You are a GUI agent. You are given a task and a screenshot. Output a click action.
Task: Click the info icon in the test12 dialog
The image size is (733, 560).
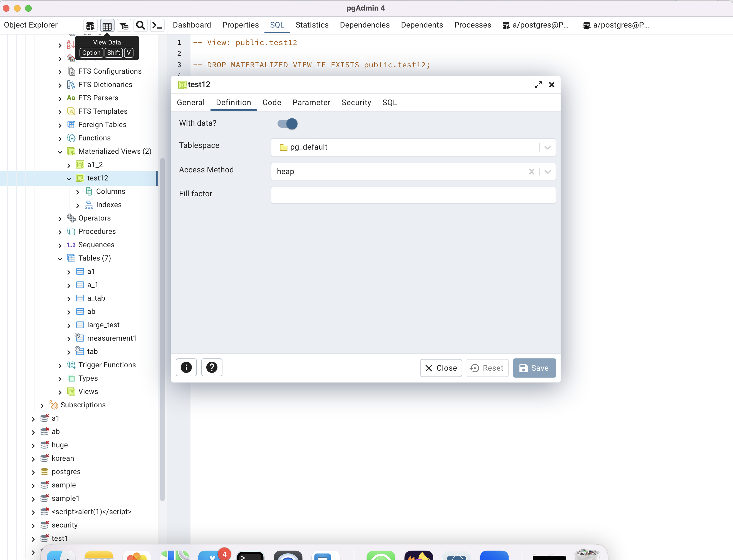[186, 367]
